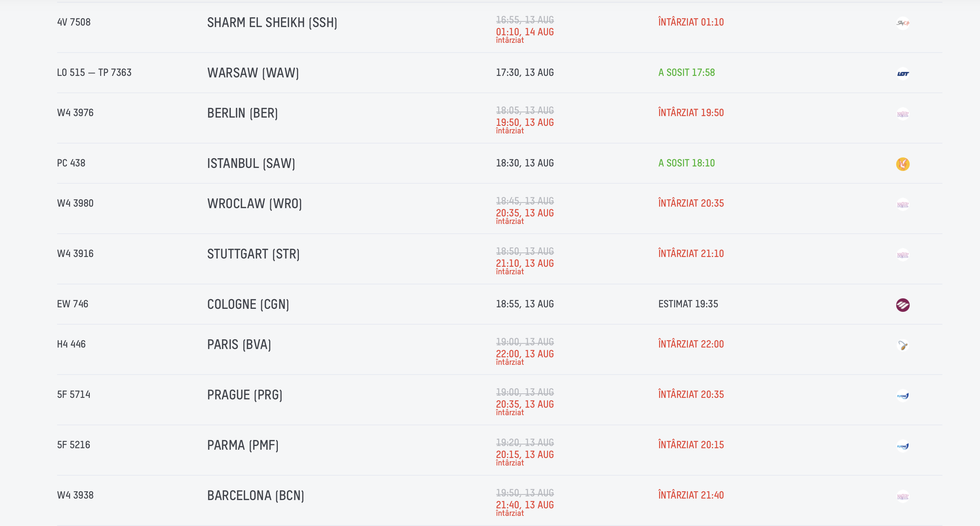Select the ISTANBUL (SAW) flight row

pos(500,163)
